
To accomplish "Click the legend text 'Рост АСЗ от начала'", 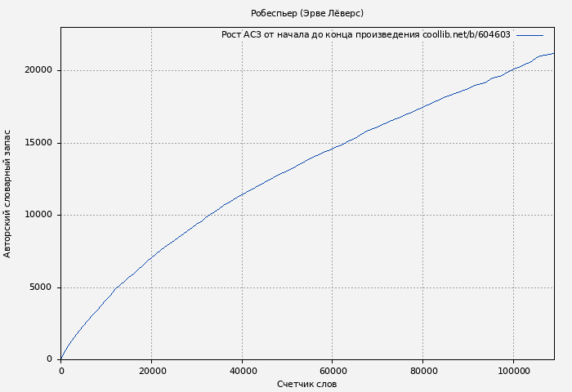I will point(269,35).
